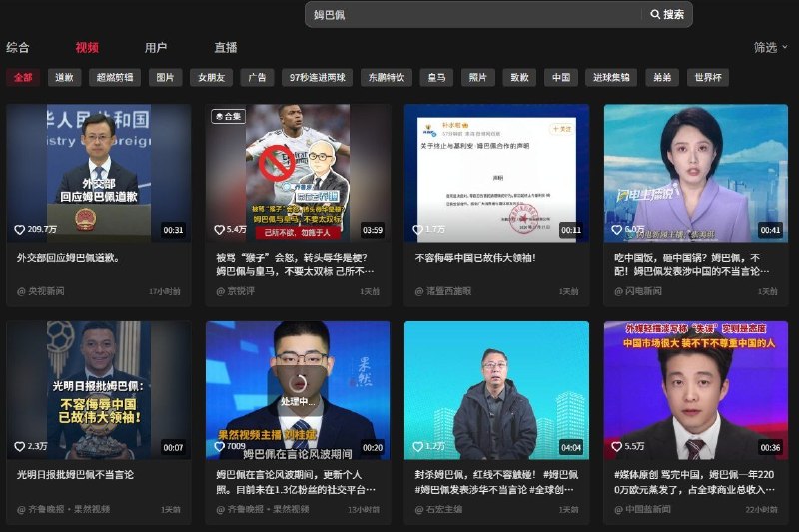Click the heart icon showing 6.0万
This screenshot has width=799, height=532.
point(616,230)
